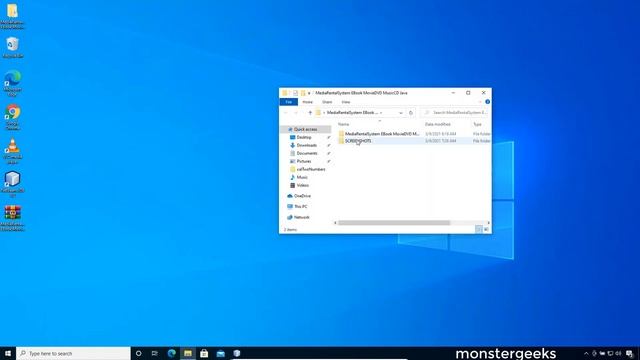
Task: Open VirtualBox from the taskbar
Action: [237, 353]
